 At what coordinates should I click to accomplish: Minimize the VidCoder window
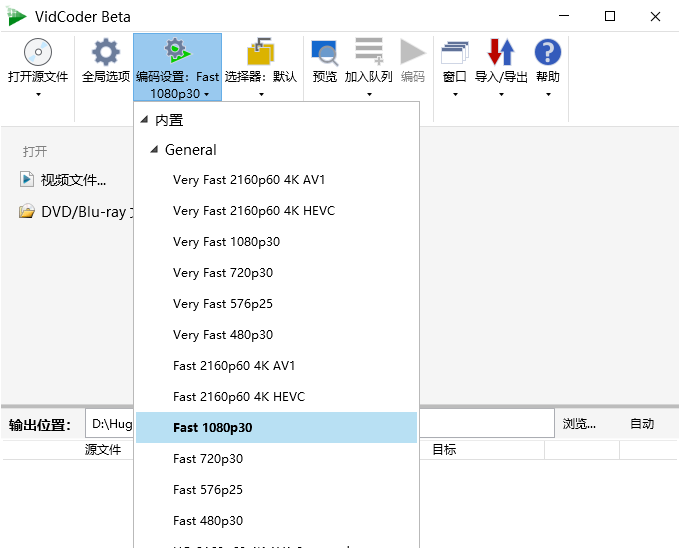[x=564, y=16]
